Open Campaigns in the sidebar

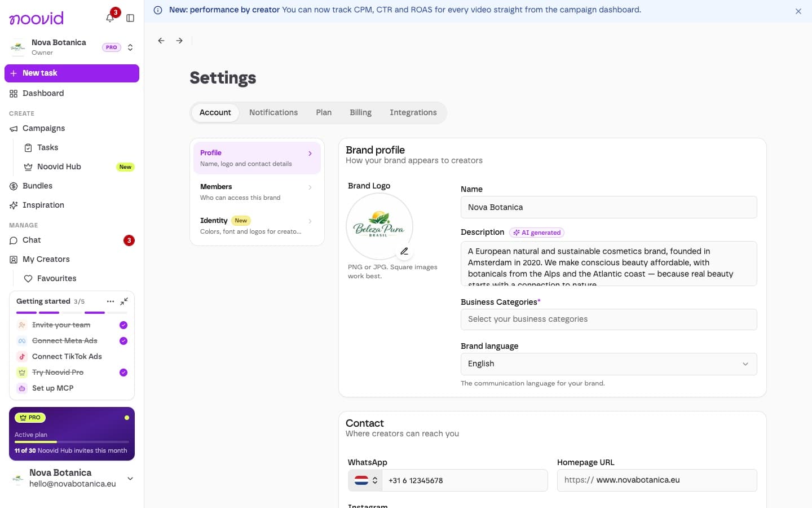72,129
